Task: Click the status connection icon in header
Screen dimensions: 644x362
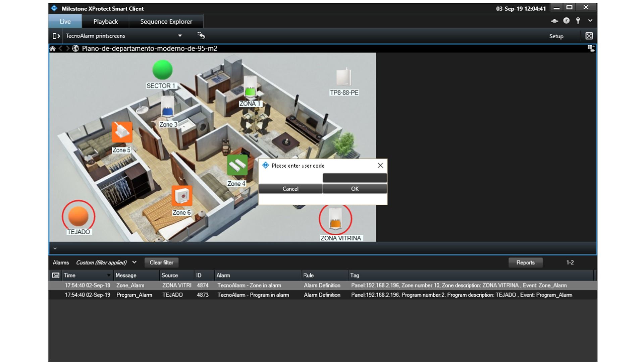Action: click(554, 21)
